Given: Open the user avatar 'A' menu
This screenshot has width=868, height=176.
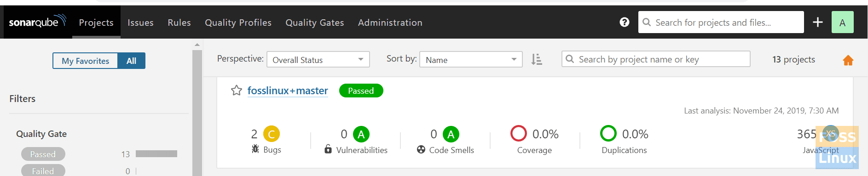Looking at the screenshot, I should click(843, 22).
